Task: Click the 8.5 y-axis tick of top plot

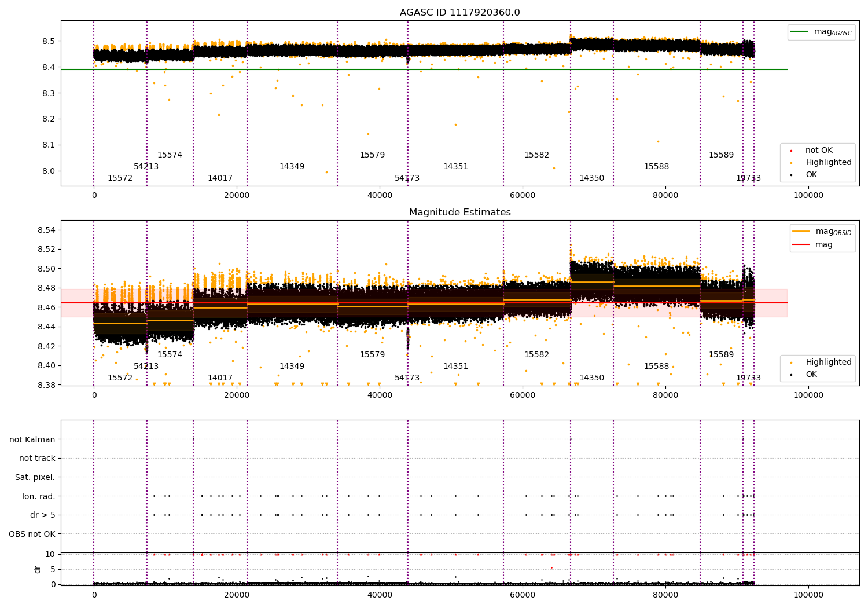Action: tap(49, 42)
